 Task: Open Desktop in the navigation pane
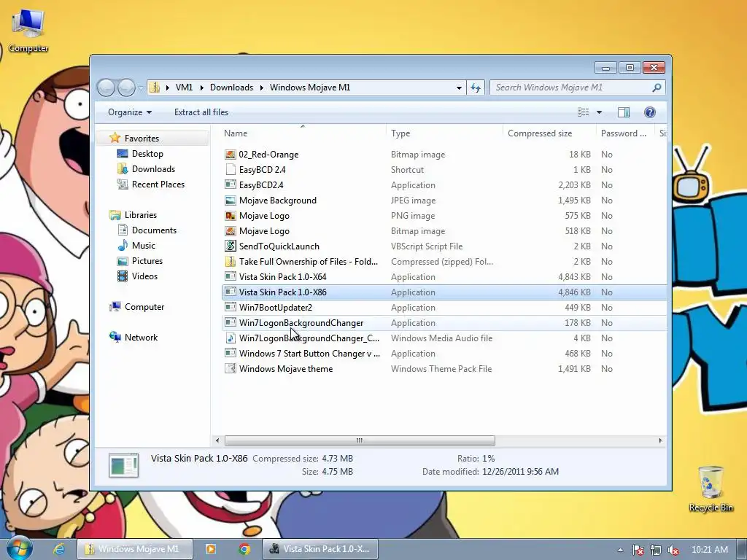147,154
